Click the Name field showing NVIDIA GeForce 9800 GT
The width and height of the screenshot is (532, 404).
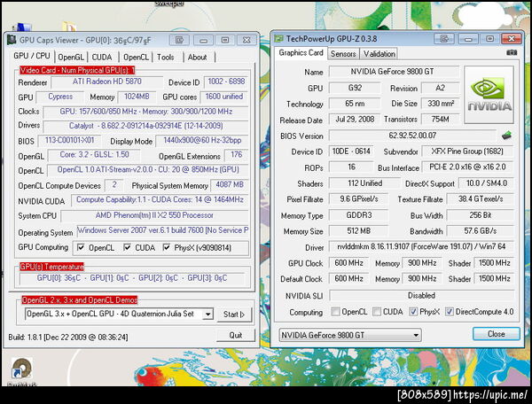[x=394, y=72]
